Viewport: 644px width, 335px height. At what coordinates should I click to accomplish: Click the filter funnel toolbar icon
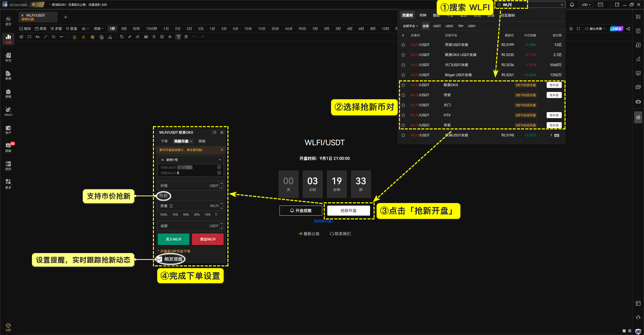tap(178, 37)
